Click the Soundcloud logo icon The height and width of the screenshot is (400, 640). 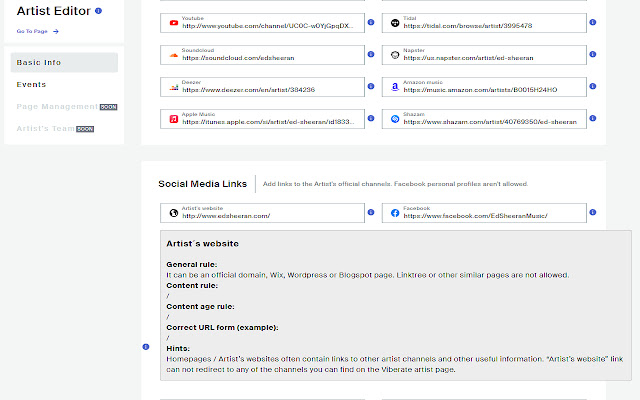tap(173, 55)
